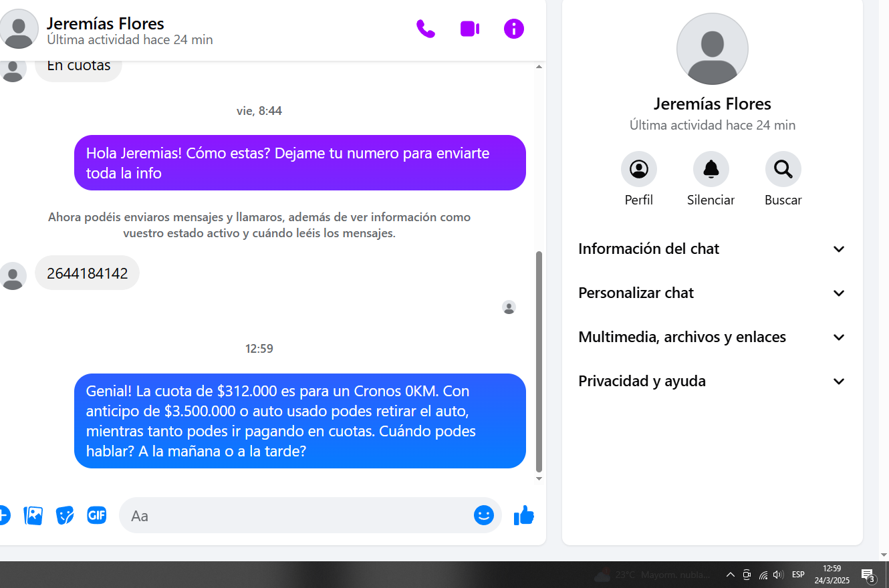
Task: Click the small seen-receipt avatar under the chat
Action: pos(509,307)
